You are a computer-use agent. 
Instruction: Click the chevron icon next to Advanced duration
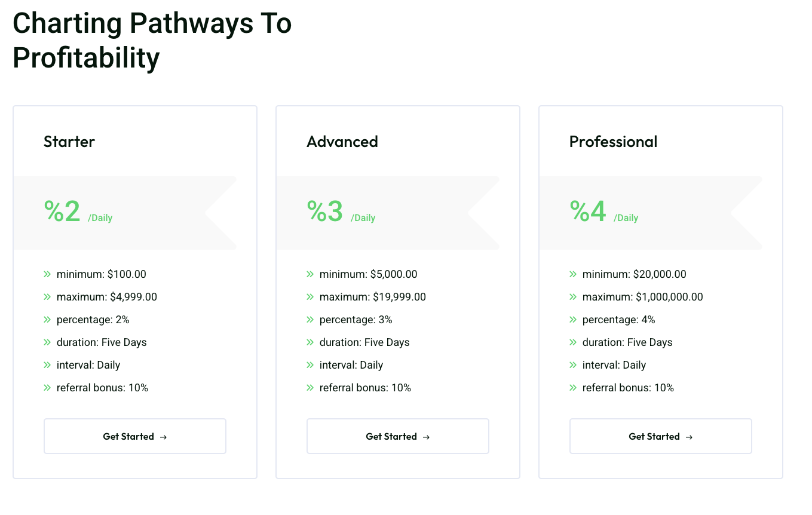click(310, 342)
